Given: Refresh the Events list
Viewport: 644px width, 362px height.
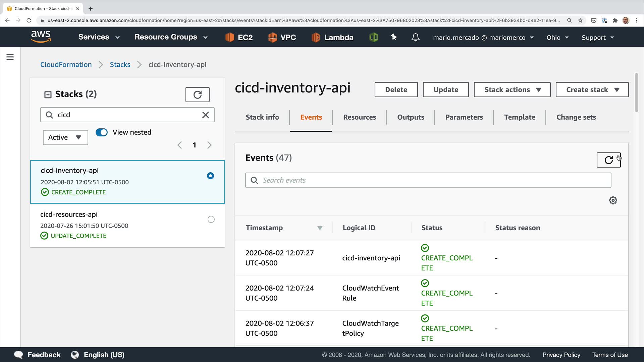Looking at the screenshot, I should [608, 160].
